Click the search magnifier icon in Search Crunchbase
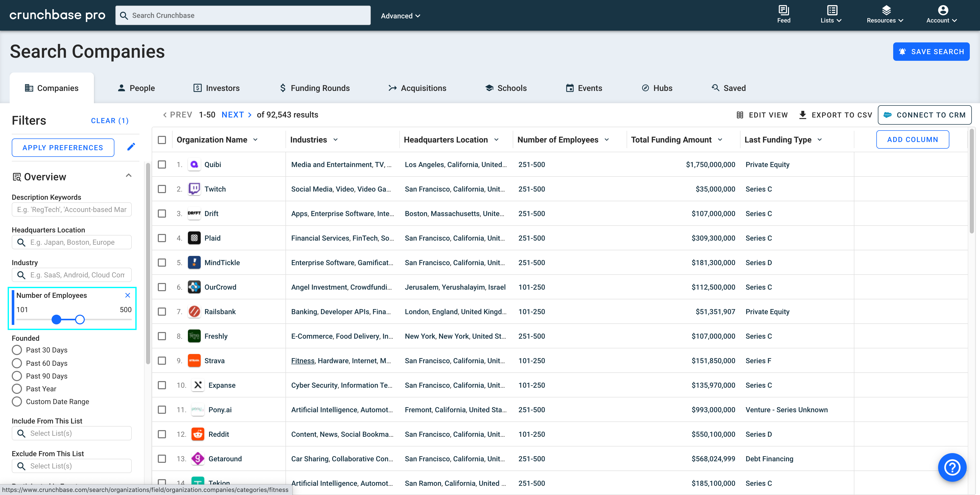Image resolution: width=980 pixels, height=495 pixels. click(x=124, y=16)
